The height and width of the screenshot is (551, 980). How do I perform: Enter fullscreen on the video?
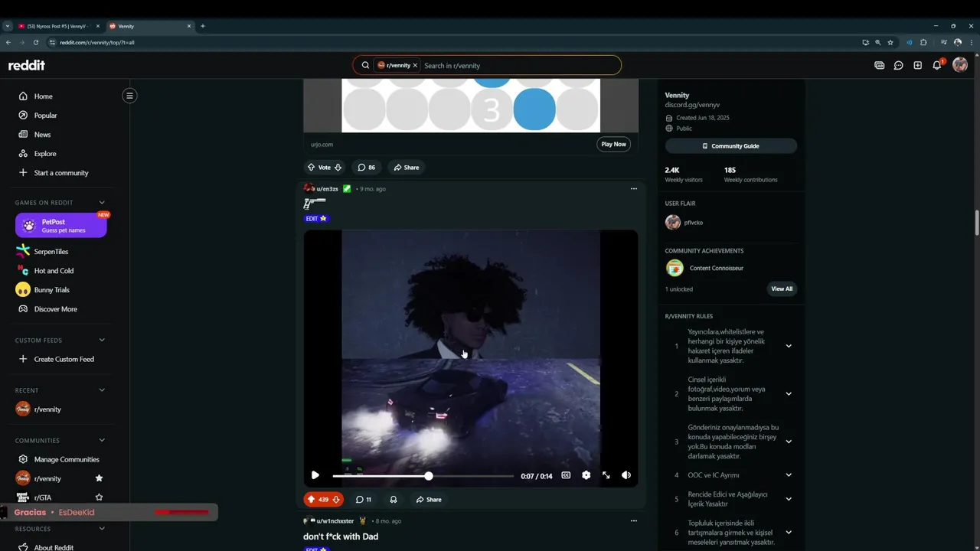point(606,475)
